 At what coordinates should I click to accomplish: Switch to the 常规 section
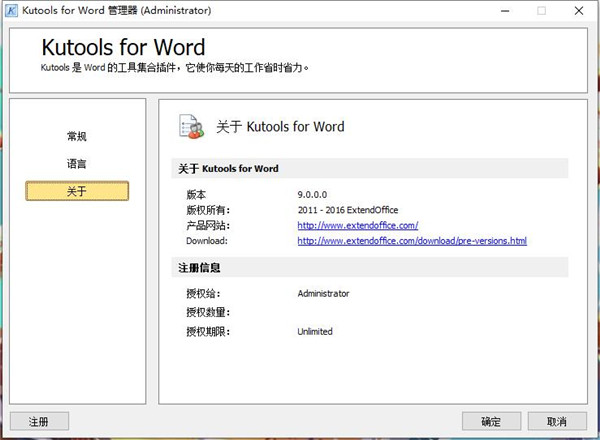77,136
